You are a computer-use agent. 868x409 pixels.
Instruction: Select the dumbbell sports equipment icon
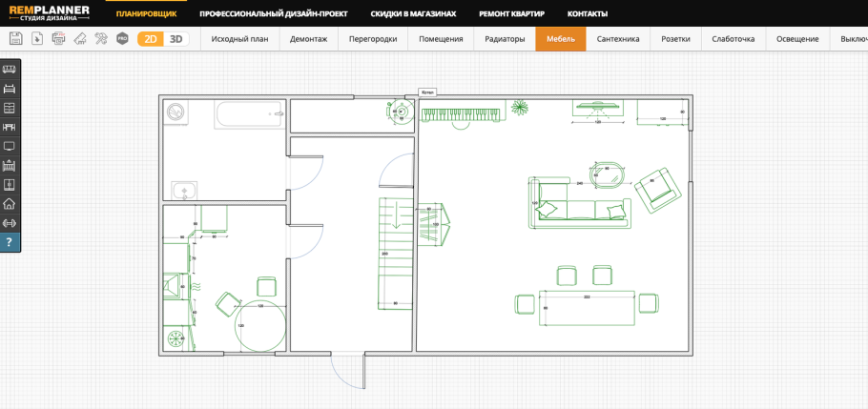click(10, 223)
